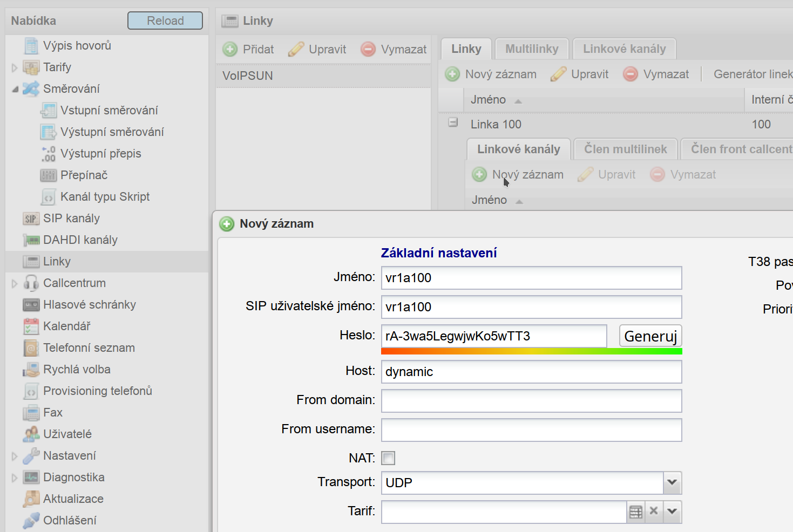Open Callcentrum headset icon
The width and height of the screenshot is (793, 532).
pos(31,283)
